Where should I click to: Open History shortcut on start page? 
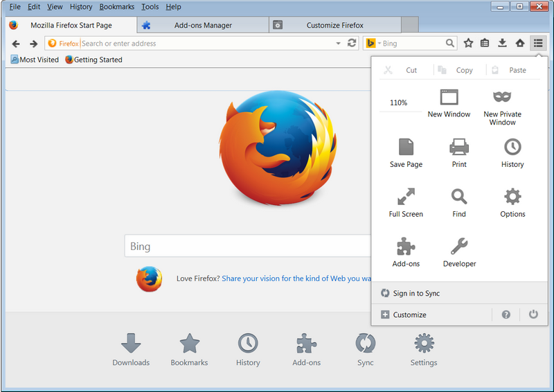coord(248,350)
